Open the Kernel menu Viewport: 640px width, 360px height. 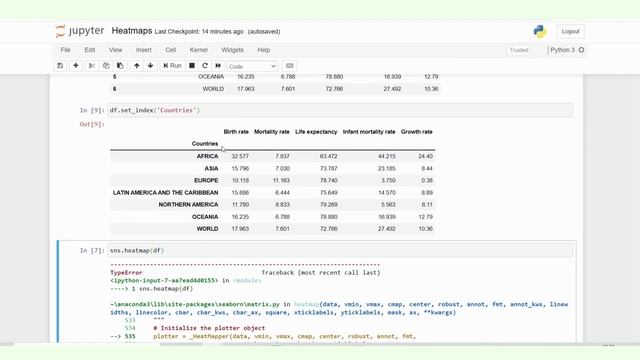199,50
